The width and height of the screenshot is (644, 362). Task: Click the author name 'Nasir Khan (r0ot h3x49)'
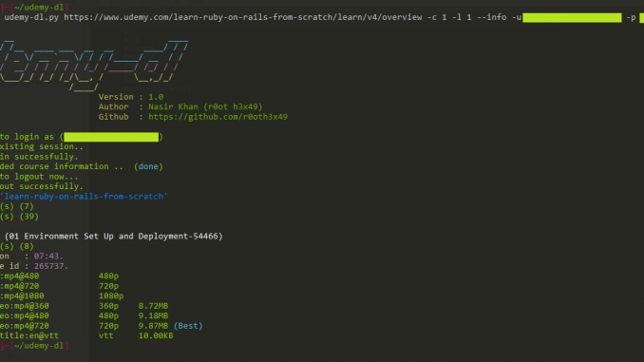click(205, 106)
